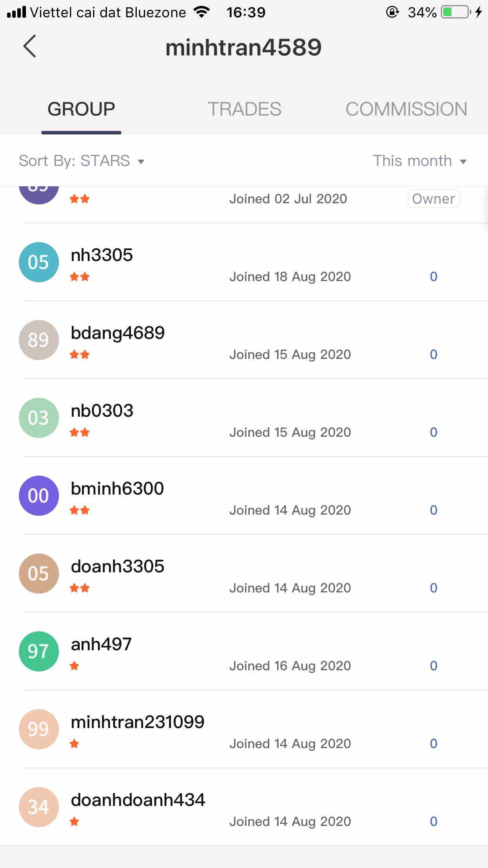Tap the battery indicator in status bar
This screenshot has height=868, width=488.
click(x=455, y=13)
